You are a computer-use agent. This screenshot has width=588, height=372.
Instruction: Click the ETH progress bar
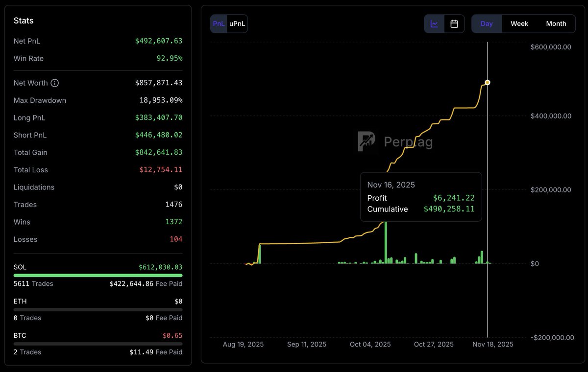(x=98, y=309)
